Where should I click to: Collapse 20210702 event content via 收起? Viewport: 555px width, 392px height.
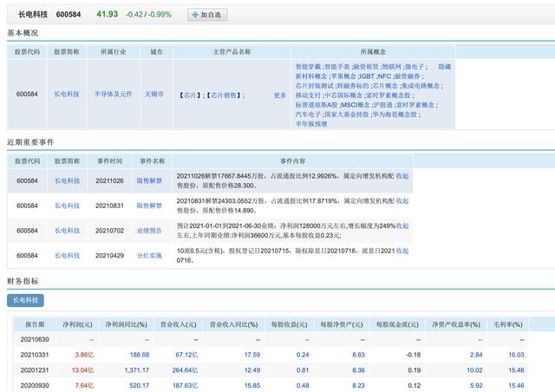pos(402,225)
